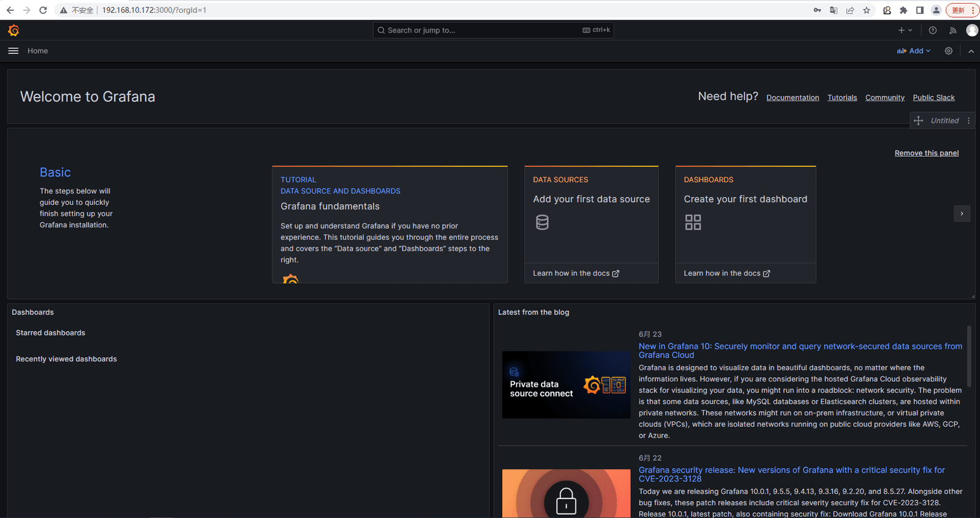This screenshot has height=518, width=980.
Task: Open docs link in Dashboards card
Action: point(726,273)
